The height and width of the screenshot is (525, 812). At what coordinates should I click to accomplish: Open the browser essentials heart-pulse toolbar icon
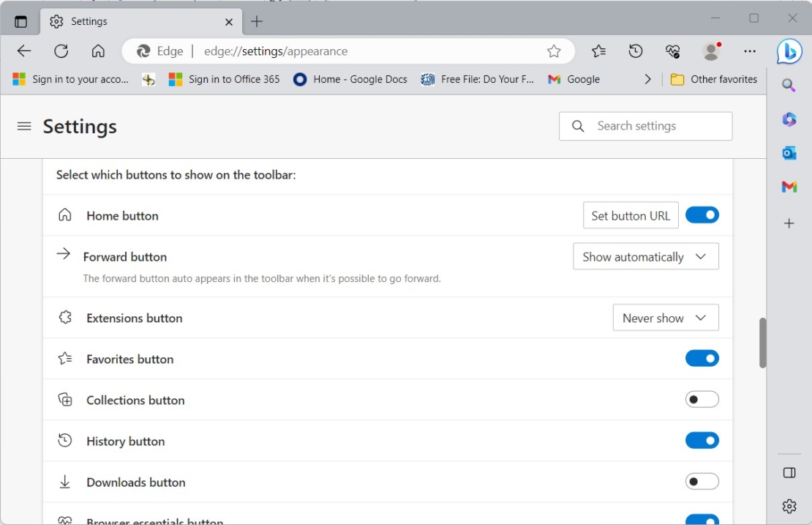coord(672,51)
